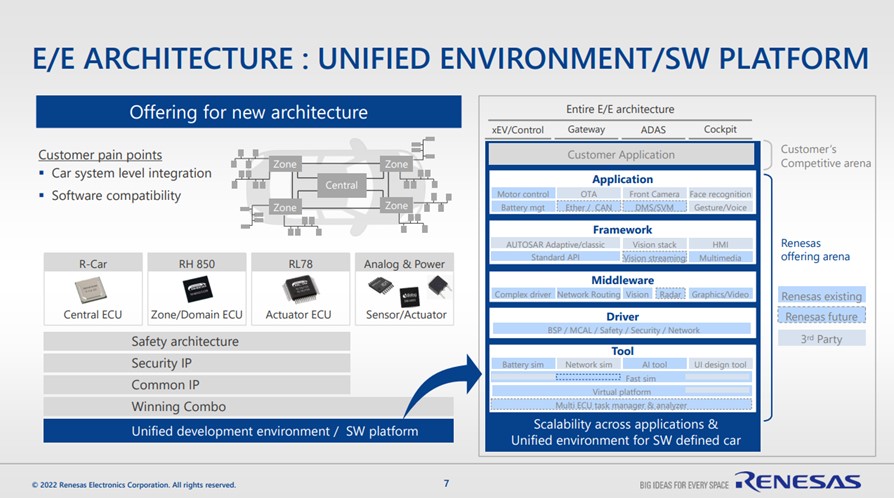The image size is (894, 498).
Task: Click the 'Radar' cell
Action: (x=670, y=294)
